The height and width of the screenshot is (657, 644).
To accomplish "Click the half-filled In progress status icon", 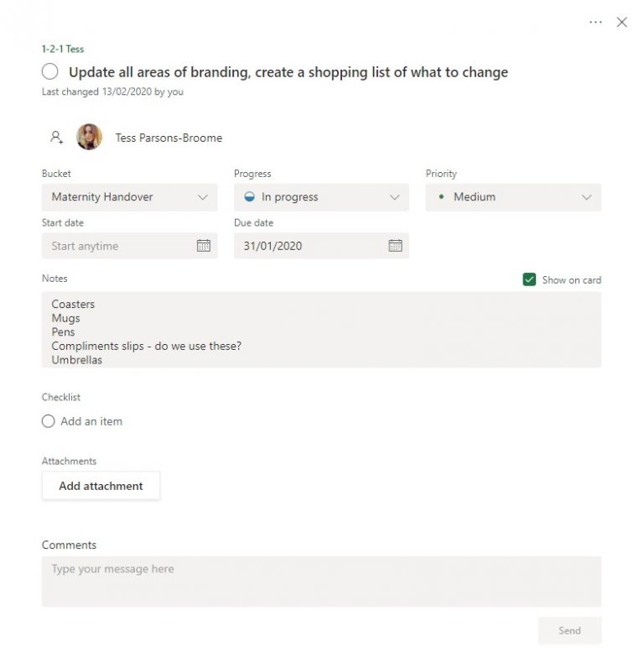I will point(249,197).
